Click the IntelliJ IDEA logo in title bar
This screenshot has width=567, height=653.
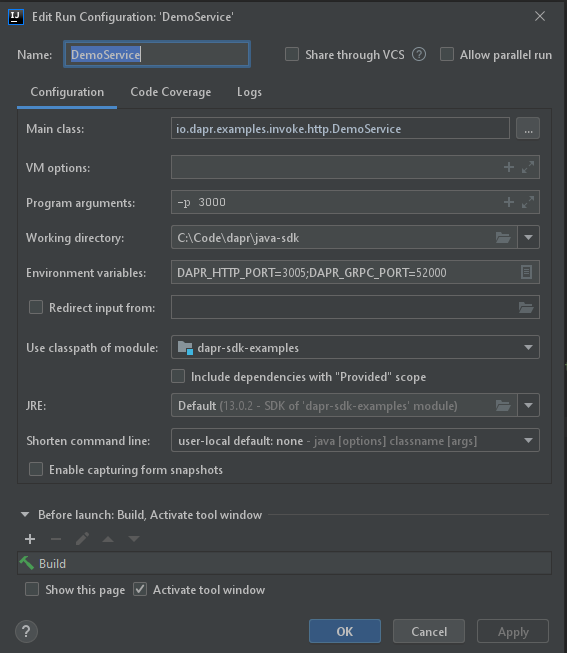point(16,17)
